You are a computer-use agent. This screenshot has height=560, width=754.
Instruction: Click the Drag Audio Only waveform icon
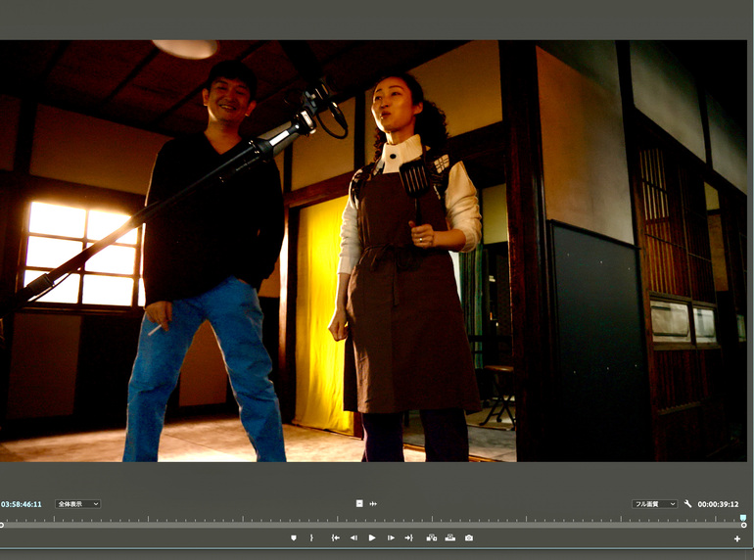373,503
